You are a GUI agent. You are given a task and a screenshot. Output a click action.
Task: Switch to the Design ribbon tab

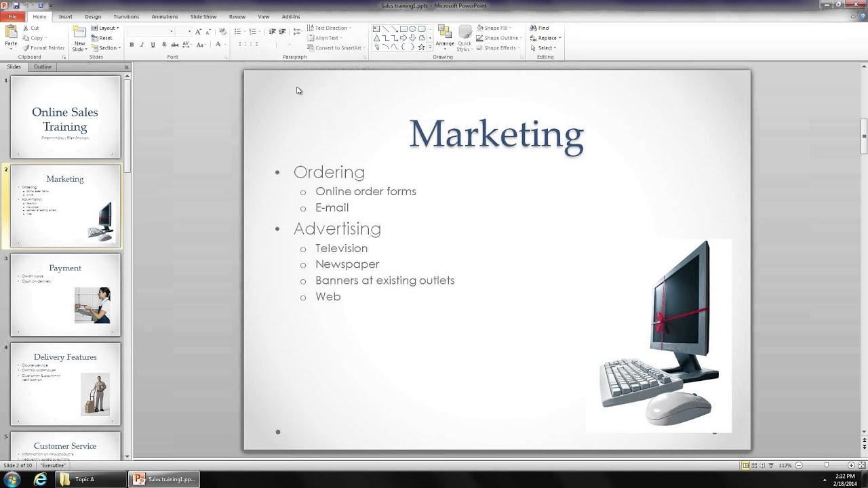coord(93,16)
